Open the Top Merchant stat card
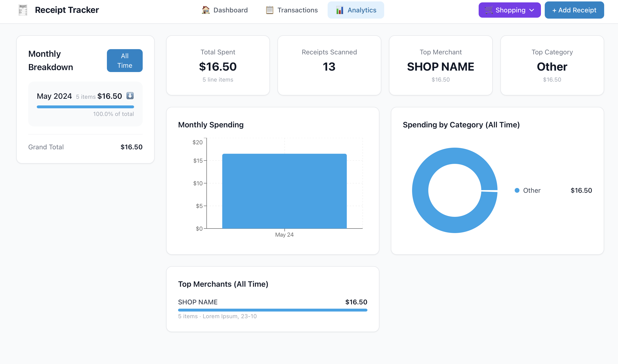618x364 pixels. click(440, 66)
